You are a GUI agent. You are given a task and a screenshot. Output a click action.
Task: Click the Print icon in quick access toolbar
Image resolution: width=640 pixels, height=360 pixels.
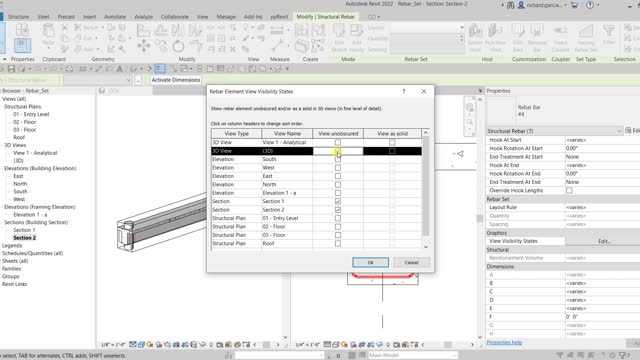click(x=69, y=69)
